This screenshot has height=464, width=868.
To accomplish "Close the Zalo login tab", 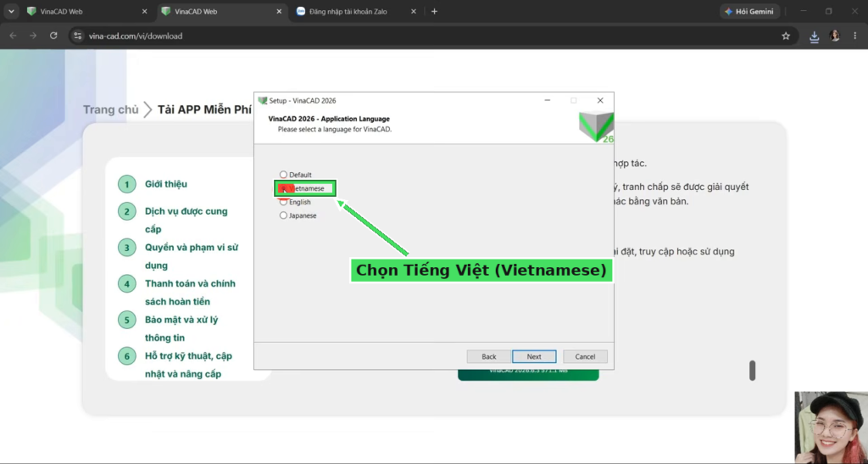I will pos(414,11).
